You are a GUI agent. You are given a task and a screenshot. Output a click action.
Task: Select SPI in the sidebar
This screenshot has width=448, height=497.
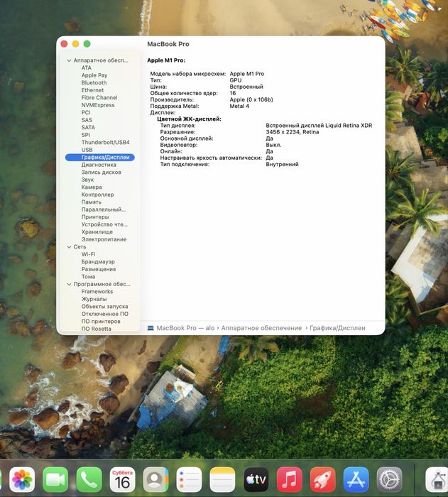click(x=85, y=135)
